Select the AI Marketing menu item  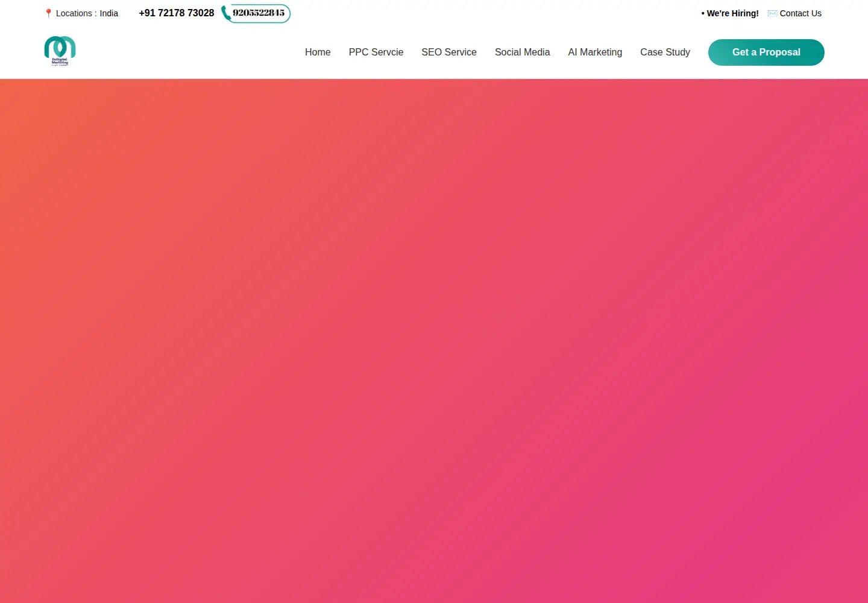(595, 52)
